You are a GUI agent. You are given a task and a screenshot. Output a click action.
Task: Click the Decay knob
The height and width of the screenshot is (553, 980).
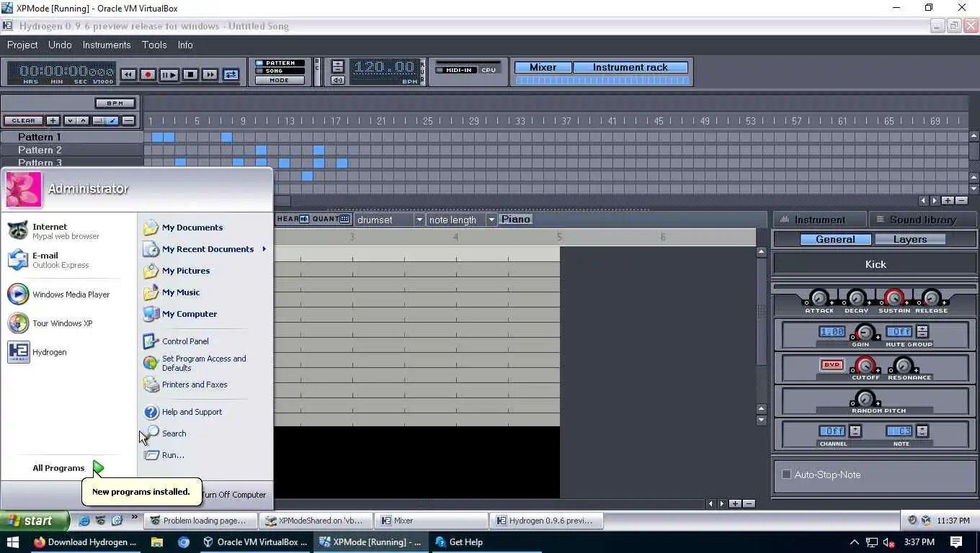point(857,297)
